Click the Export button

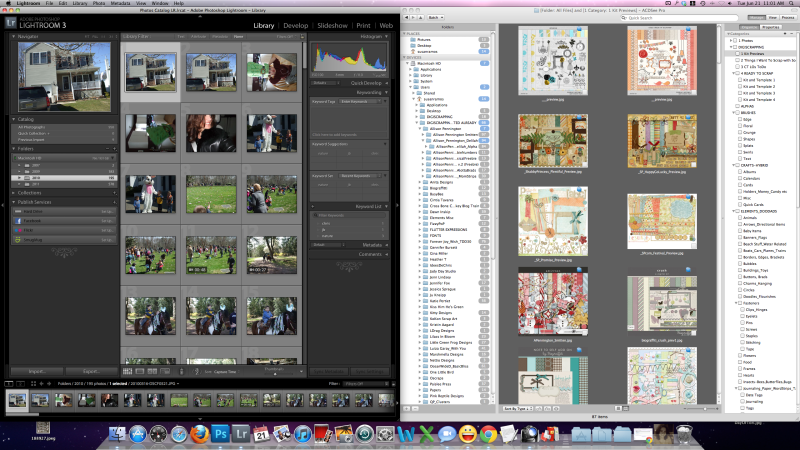[91, 371]
